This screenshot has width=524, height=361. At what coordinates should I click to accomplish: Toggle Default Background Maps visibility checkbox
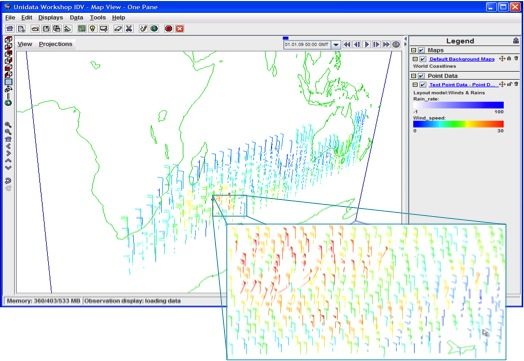(x=423, y=59)
